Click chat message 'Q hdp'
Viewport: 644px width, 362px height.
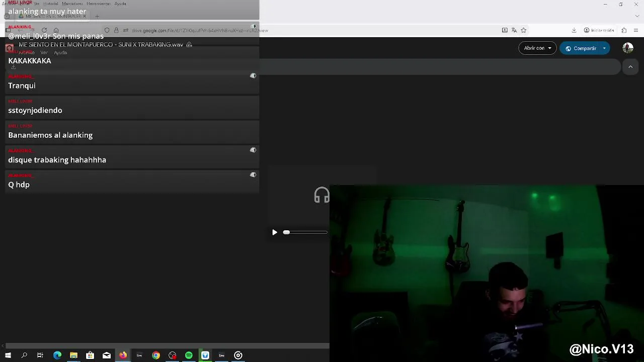click(19, 185)
